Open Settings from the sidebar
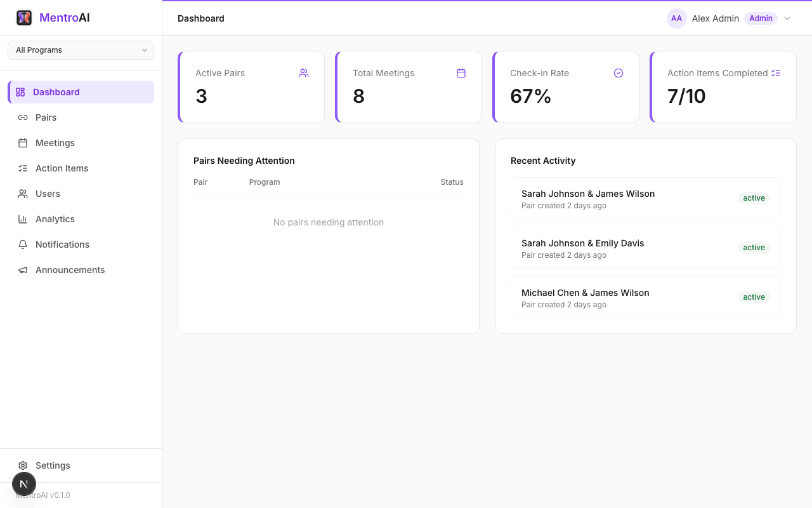Image resolution: width=812 pixels, height=508 pixels. click(x=53, y=465)
